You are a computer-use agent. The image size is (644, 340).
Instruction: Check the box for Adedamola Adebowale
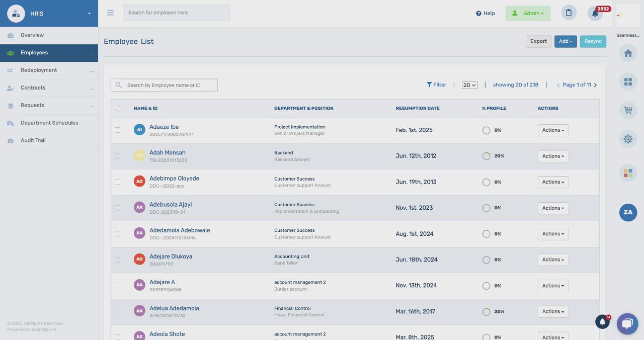(x=117, y=234)
